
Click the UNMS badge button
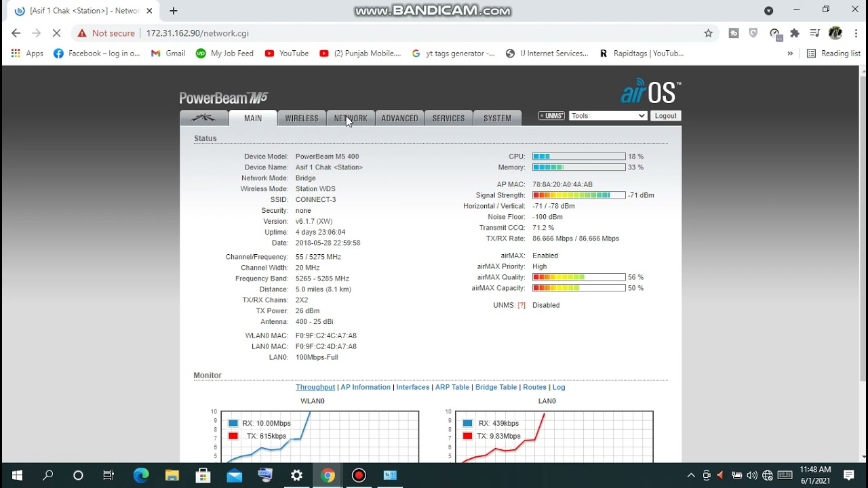tap(551, 116)
